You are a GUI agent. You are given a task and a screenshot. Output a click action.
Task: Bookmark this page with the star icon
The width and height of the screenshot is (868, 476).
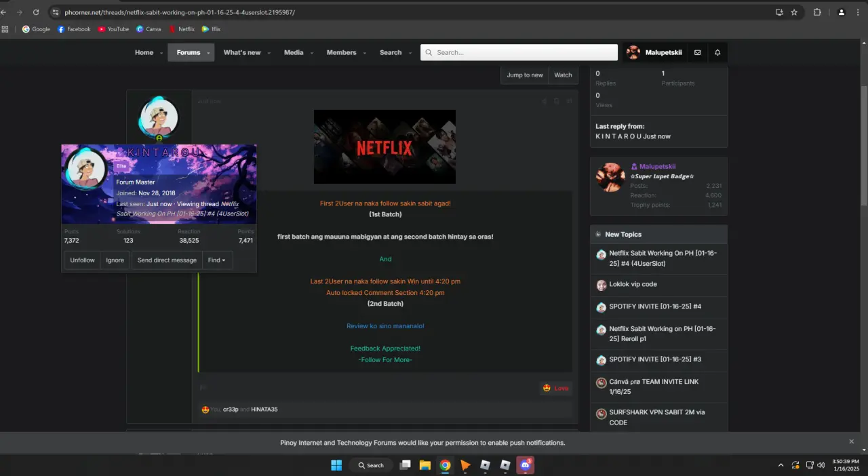tap(794, 12)
